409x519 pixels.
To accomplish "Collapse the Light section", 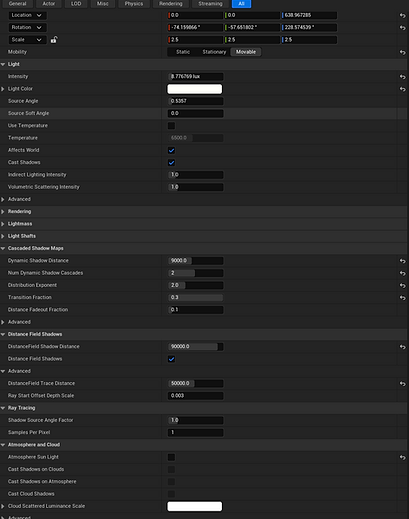I will click(3, 64).
